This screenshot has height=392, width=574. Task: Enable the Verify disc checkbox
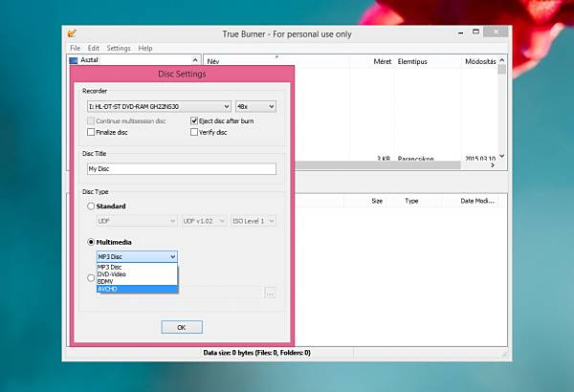click(194, 132)
